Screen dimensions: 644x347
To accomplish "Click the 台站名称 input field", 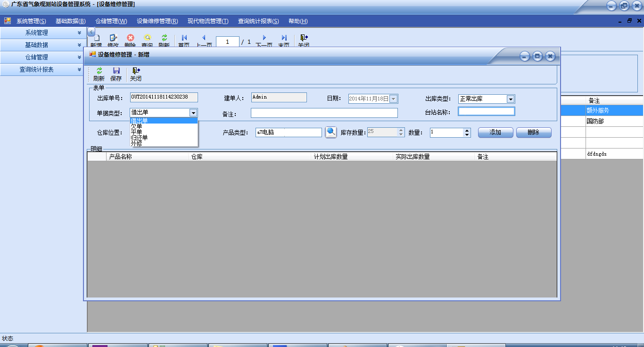I will click(486, 112).
